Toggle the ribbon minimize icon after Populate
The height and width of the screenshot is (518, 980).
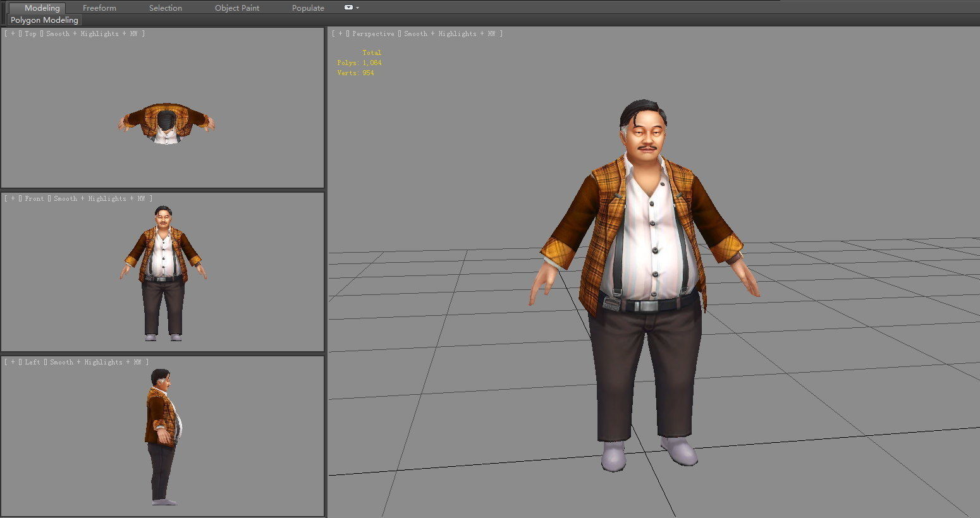click(x=348, y=8)
